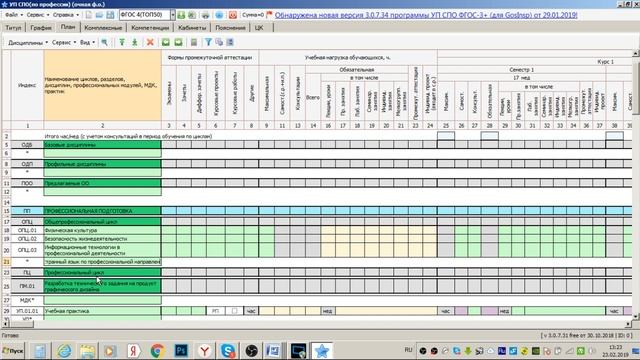Image resolution: width=640 pixels, height=360 pixels.
Task: Open the new version 3.0.7.34 update link
Action: (x=426, y=15)
